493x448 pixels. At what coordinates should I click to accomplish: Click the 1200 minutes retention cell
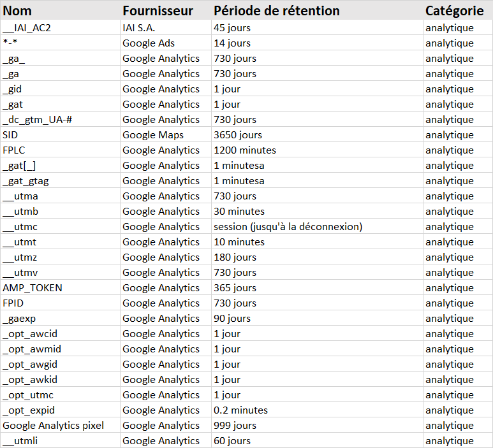(244, 150)
